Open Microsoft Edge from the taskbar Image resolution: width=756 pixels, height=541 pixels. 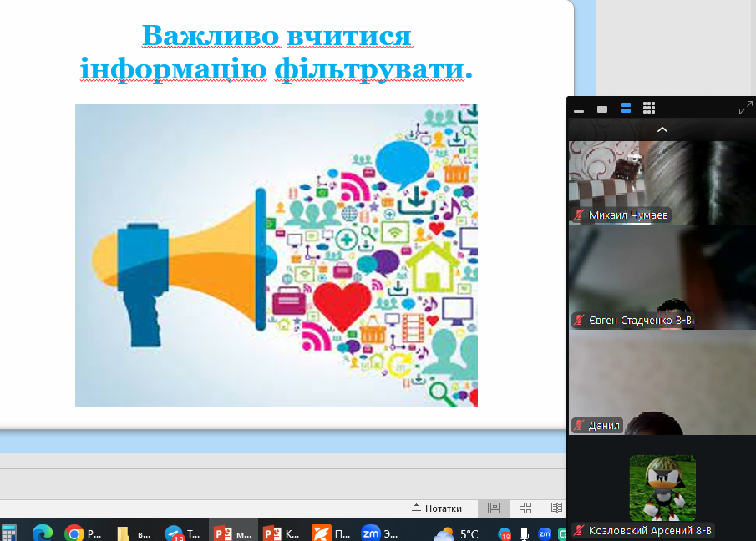43,533
